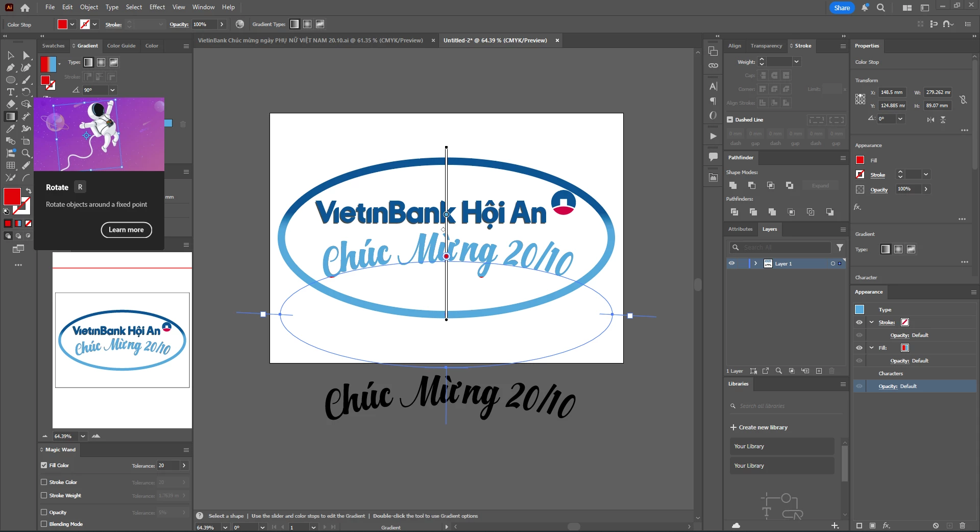Select the Direct Selection tool
980x532 pixels.
26,55
